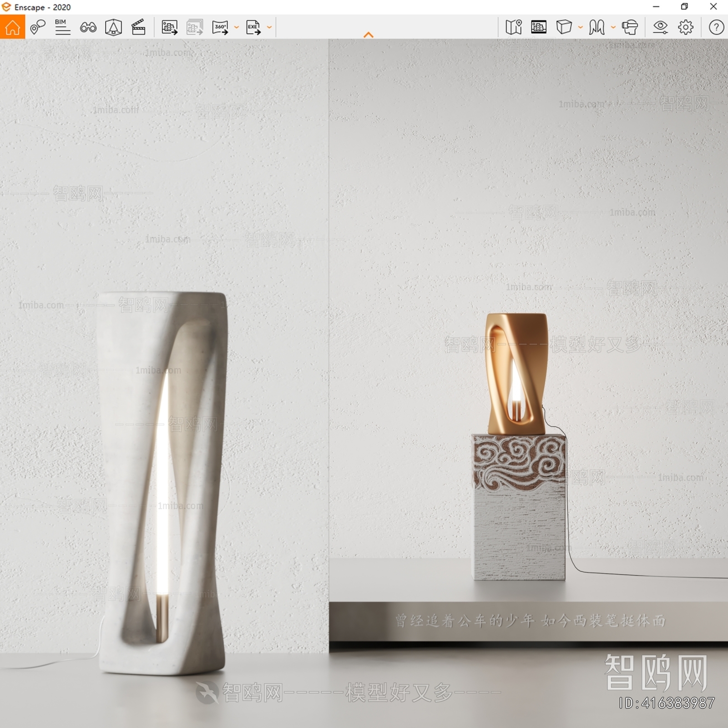Open Manage Views with the location pin icon

coord(38,27)
